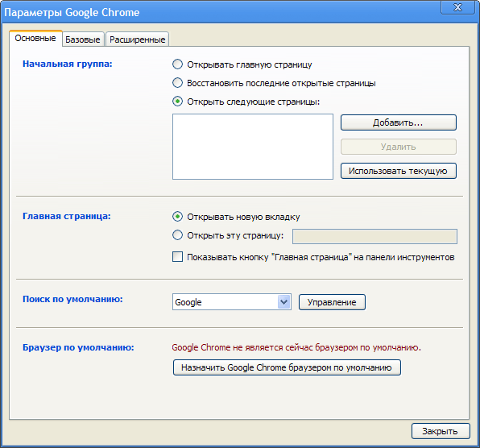Viewport: 480px width, 448px height.
Task: Click the home page URL input field
Action: [x=374, y=236]
